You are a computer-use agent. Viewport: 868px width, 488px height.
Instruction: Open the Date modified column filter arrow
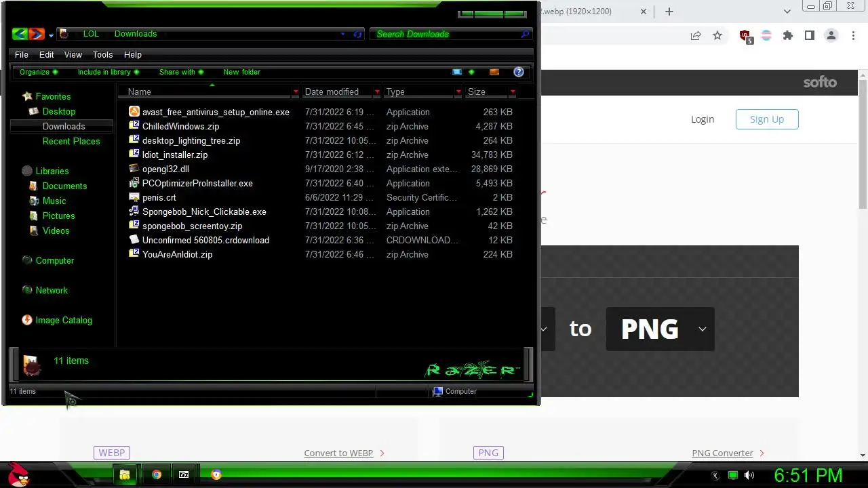click(x=377, y=91)
